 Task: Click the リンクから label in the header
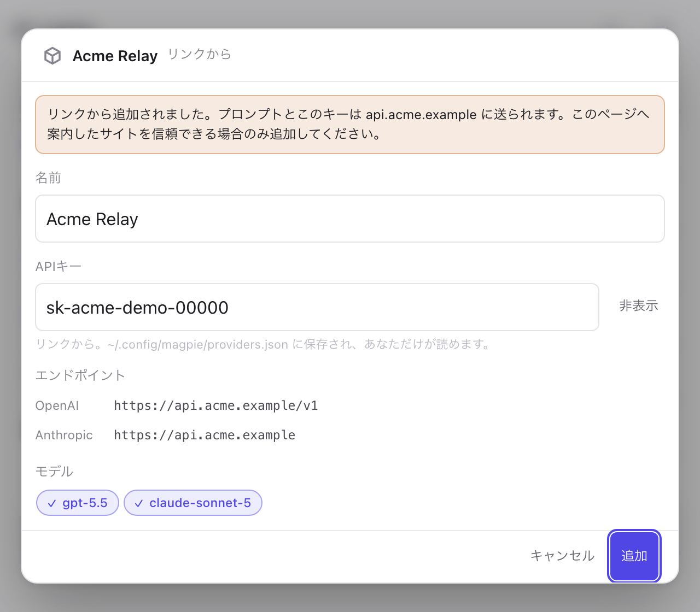pos(200,55)
